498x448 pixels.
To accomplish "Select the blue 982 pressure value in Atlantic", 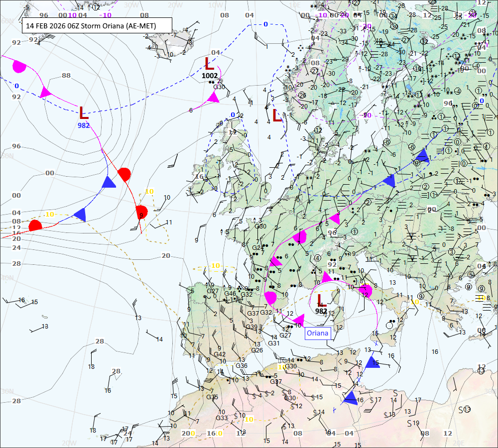I will click(x=84, y=125).
